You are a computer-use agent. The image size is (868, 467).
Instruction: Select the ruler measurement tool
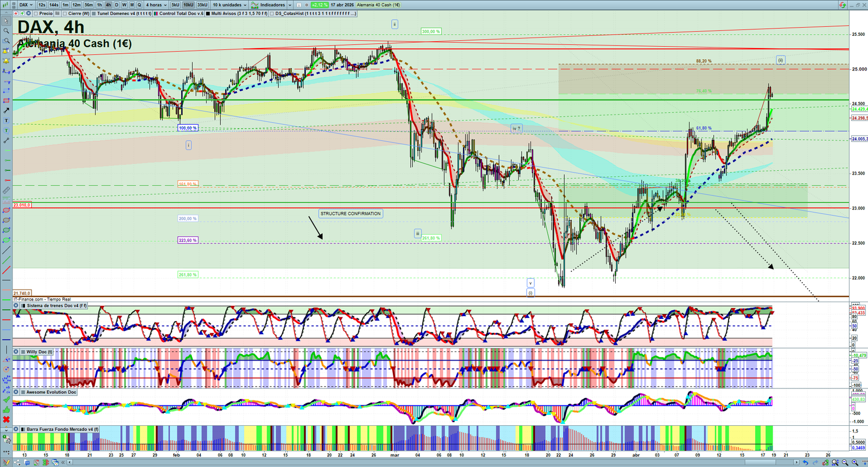click(x=6, y=190)
